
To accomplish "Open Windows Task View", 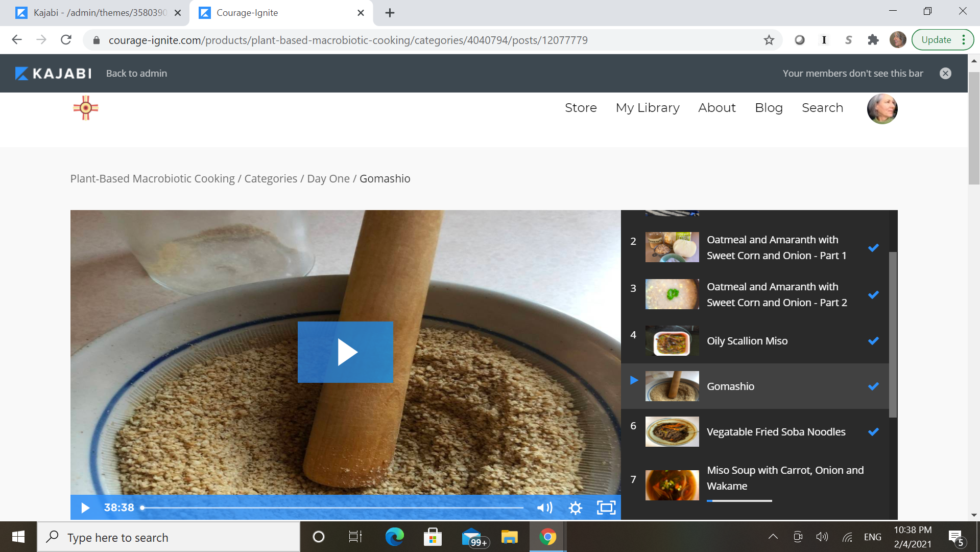I will 355,537.
